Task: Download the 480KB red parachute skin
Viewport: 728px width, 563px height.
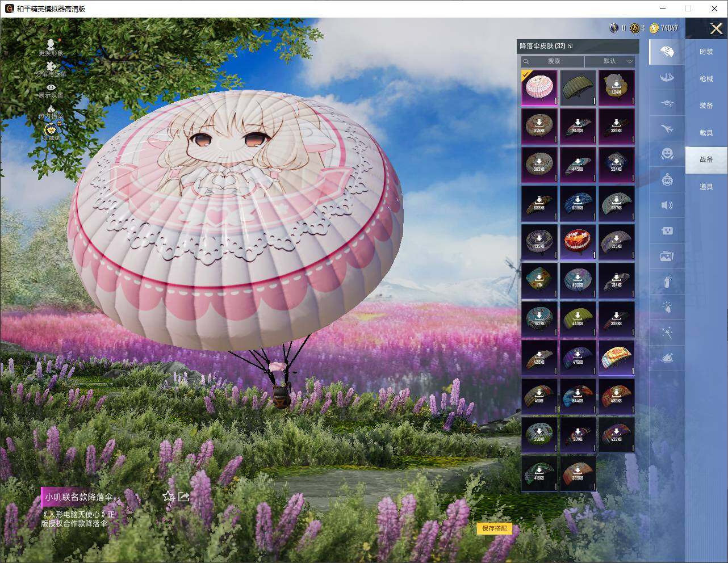Action: click(617, 397)
